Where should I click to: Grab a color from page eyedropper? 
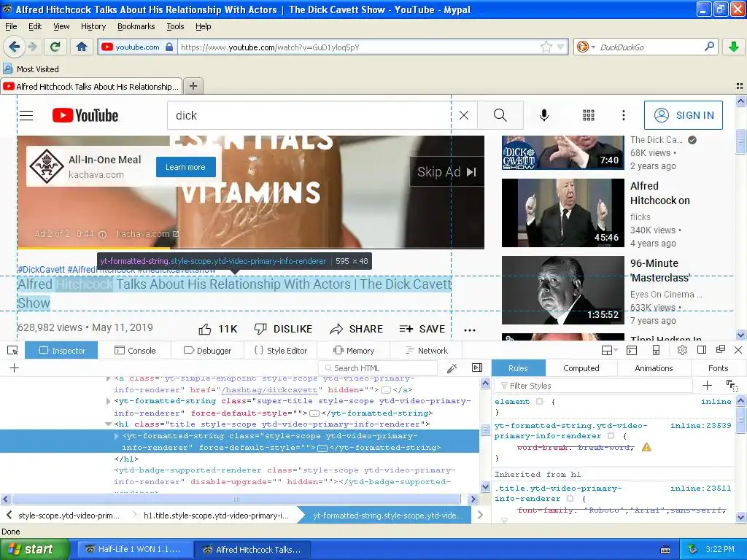pos(452,367)
